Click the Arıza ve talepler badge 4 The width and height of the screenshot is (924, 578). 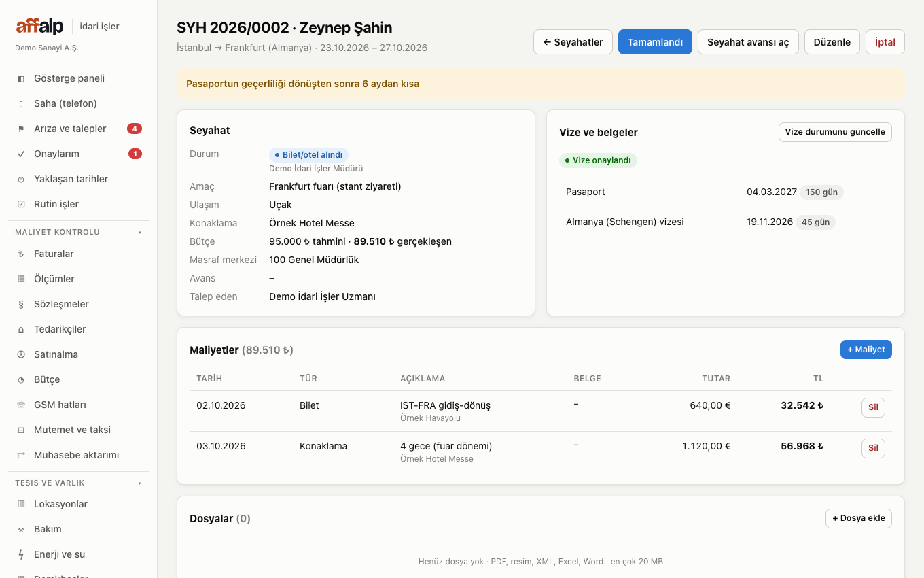coord(135,129)
